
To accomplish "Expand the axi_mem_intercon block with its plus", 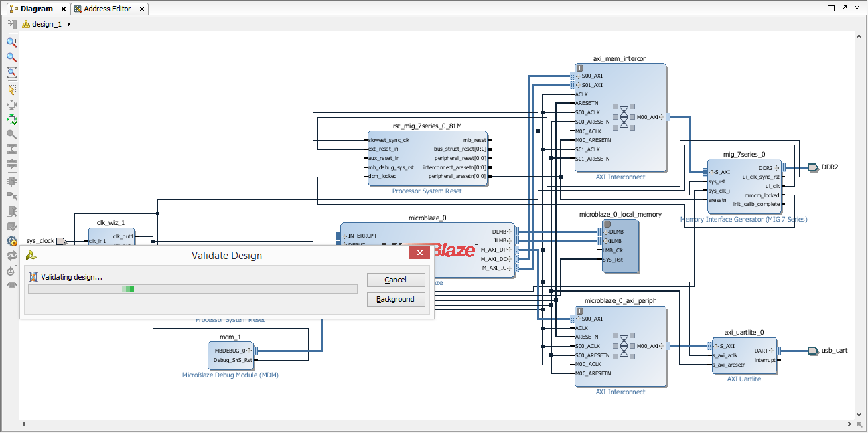I will click(x=580, y=68).
